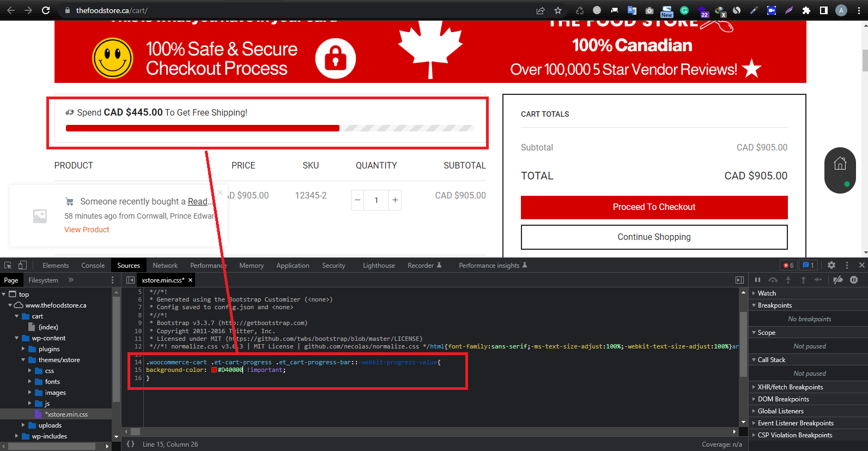Open the Lighthouse tab
The height and width of the screenshot is (451, 868).
pyautogui.click(x=379, y=265)
